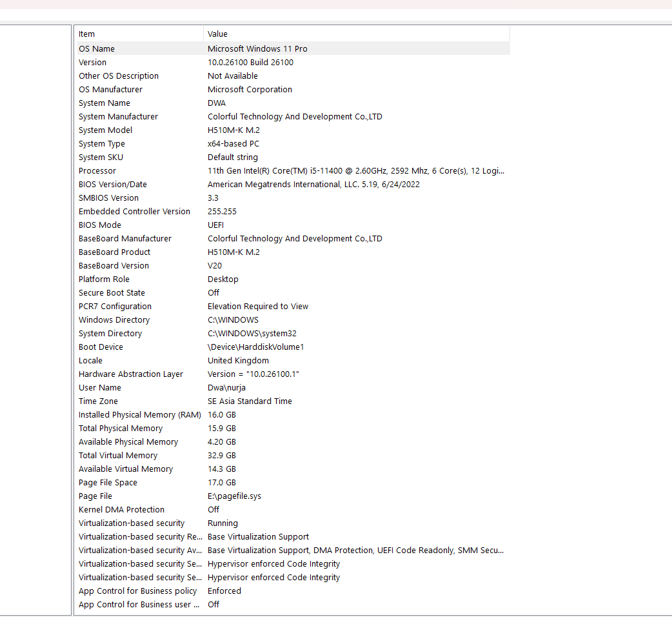Select the "Platform Role" item
The width and height of the screenshot is (672, 617).
(104, 279)
